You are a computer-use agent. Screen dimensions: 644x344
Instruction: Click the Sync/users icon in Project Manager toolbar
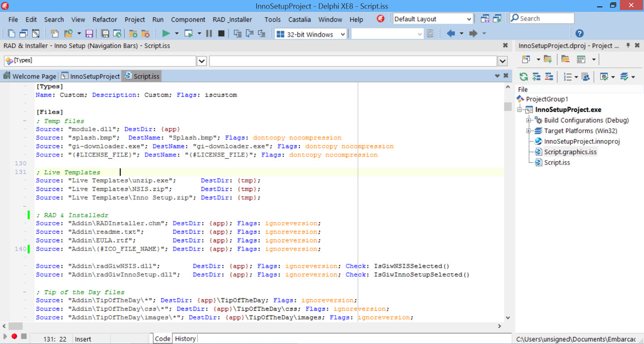coord(585,77)
